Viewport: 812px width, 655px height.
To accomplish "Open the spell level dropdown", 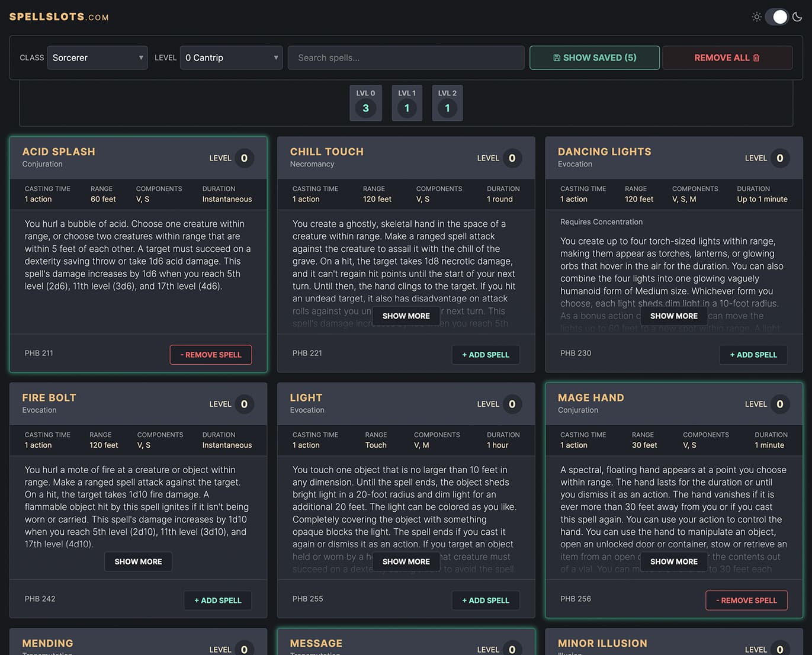I will tap(231, 57).
